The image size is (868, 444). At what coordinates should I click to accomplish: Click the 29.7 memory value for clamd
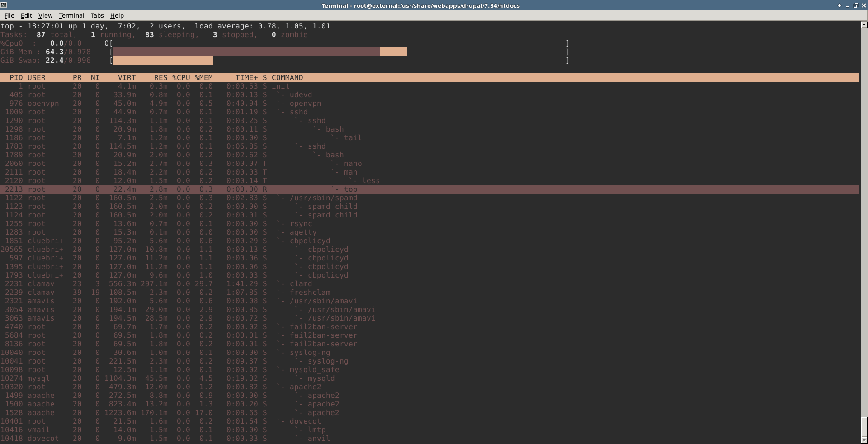(x=203, y=284)
